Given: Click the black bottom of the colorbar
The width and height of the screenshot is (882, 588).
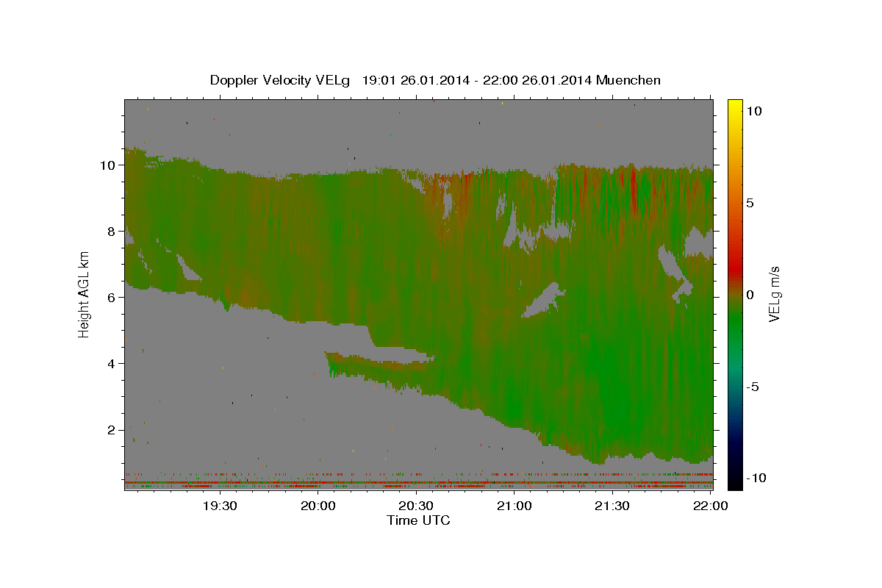Looking at the screenshot, I should tap(735, 482).
